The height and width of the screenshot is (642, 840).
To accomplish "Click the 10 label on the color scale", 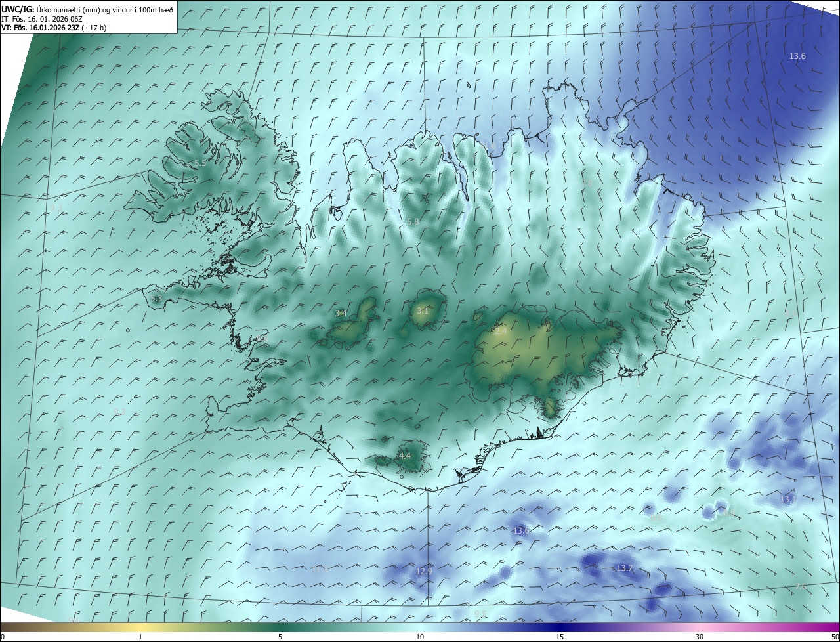I will tap(420, 637).
